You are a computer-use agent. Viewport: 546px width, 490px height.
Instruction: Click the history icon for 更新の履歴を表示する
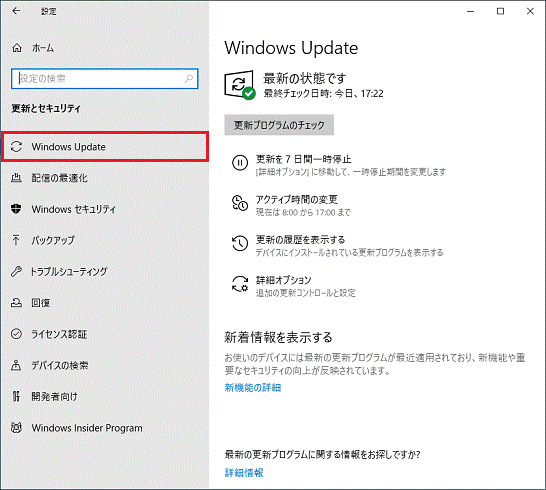click(x=240, y=243)
